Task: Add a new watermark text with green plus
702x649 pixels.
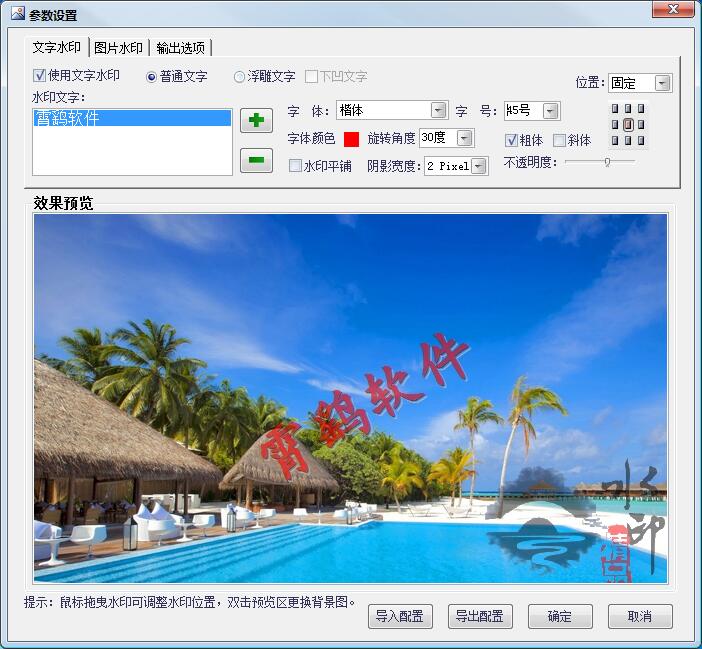Action: [256, 120]
